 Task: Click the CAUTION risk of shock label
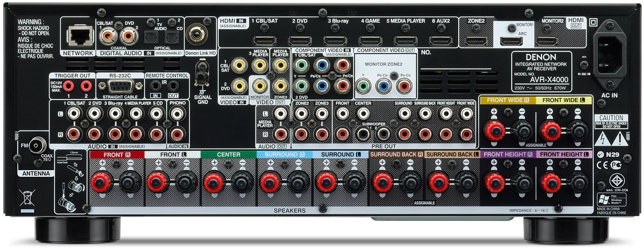click(611, 121)
